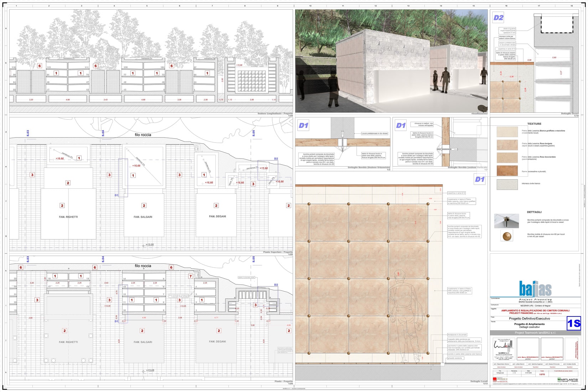Viewport: 588px width, 392px height.
Task: Click 'intonaco civile bianco' legend label
Action: click(531, 184)
